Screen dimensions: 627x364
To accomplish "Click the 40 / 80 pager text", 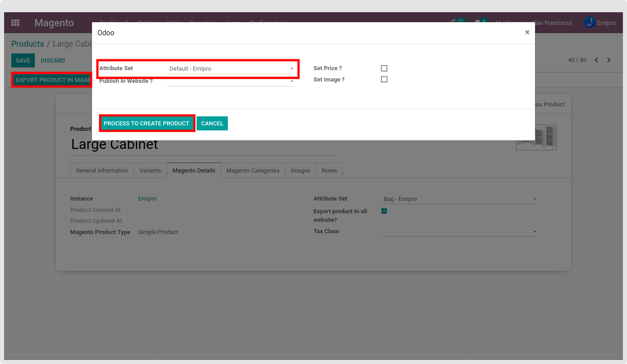I will pos(577,60).
